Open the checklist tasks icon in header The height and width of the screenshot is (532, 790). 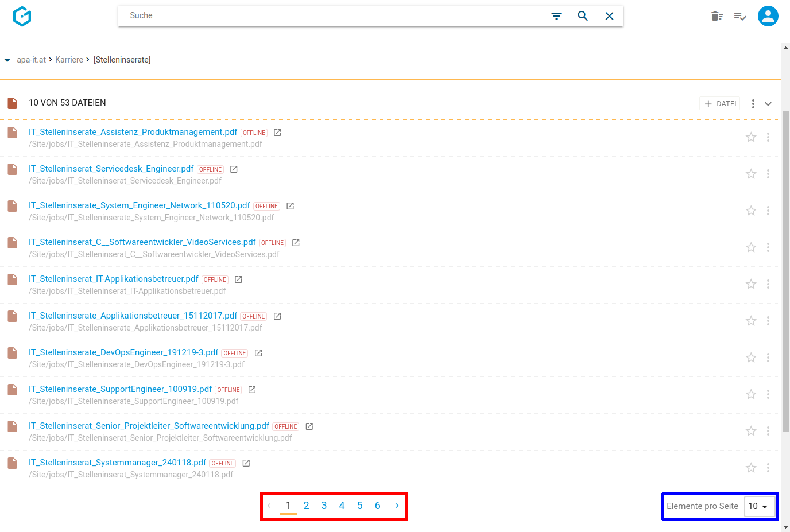(740, 16)
